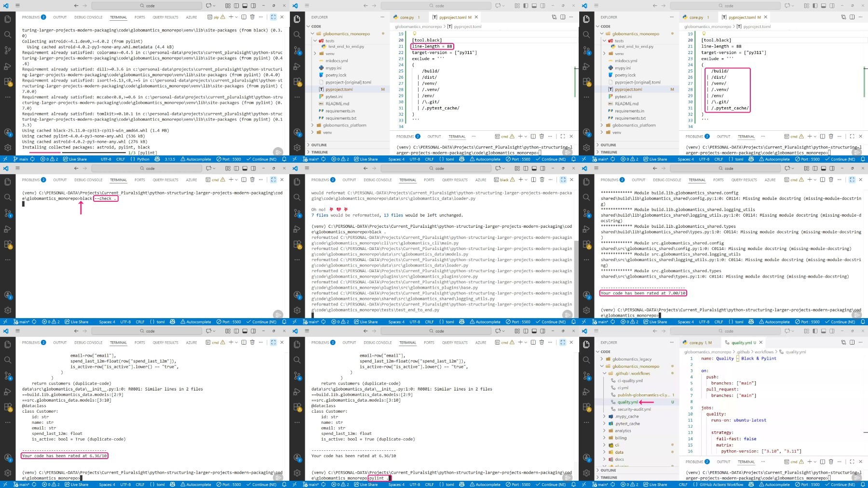Click notifications bell in quality.yml window status bar

coord(863,484)
